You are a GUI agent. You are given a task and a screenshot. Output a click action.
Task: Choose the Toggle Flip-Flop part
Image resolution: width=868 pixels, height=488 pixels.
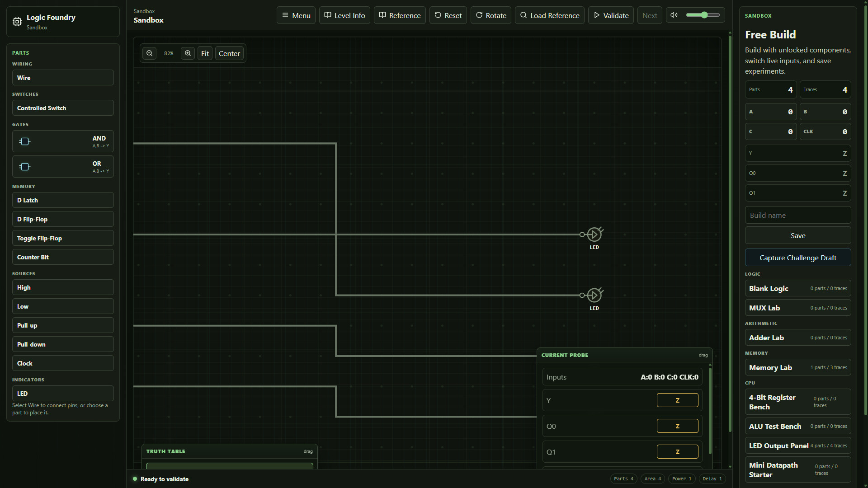click(63, 238)
